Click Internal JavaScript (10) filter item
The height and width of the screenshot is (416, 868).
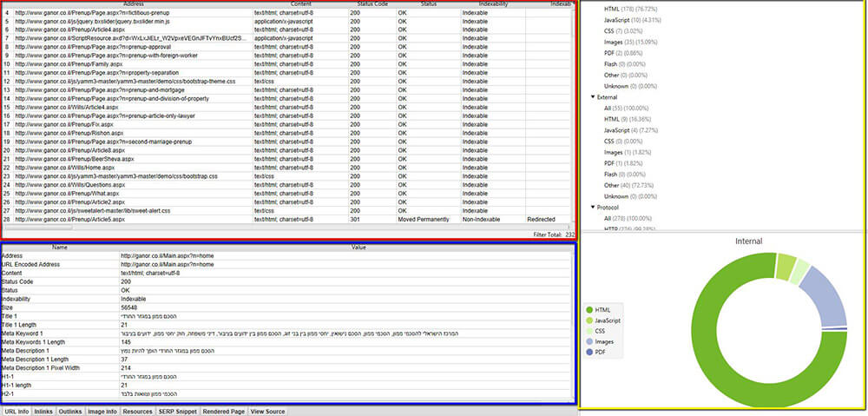coord(624,20)
